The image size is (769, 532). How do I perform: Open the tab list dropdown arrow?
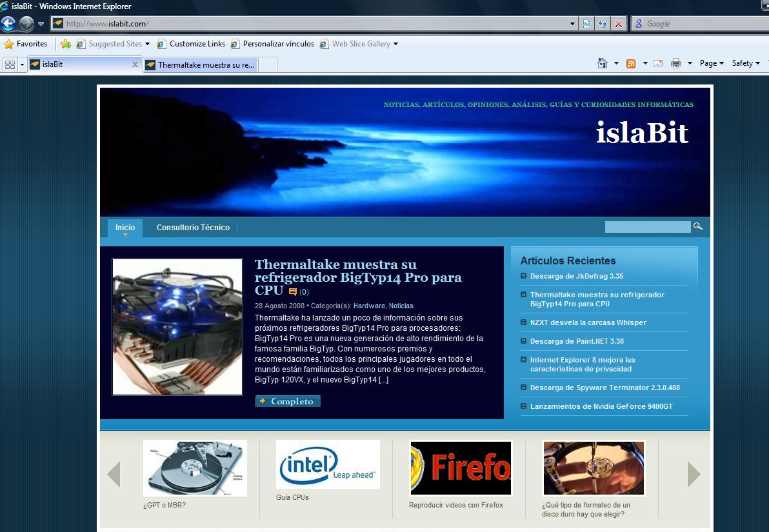[x=22, y=64]
